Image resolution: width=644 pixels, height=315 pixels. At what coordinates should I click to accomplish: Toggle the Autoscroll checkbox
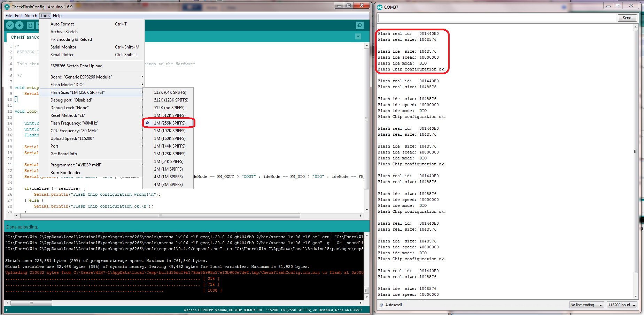pyautogui.click(x=382, y=305)
